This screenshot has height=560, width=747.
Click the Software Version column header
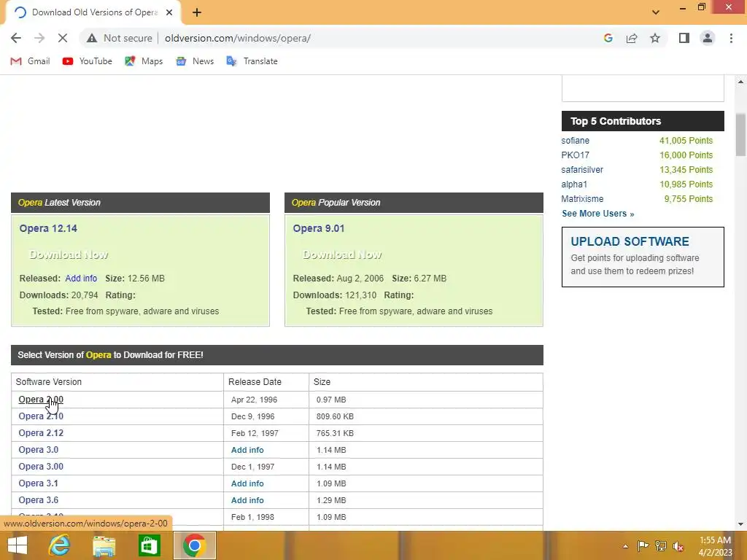pos(117,382)
